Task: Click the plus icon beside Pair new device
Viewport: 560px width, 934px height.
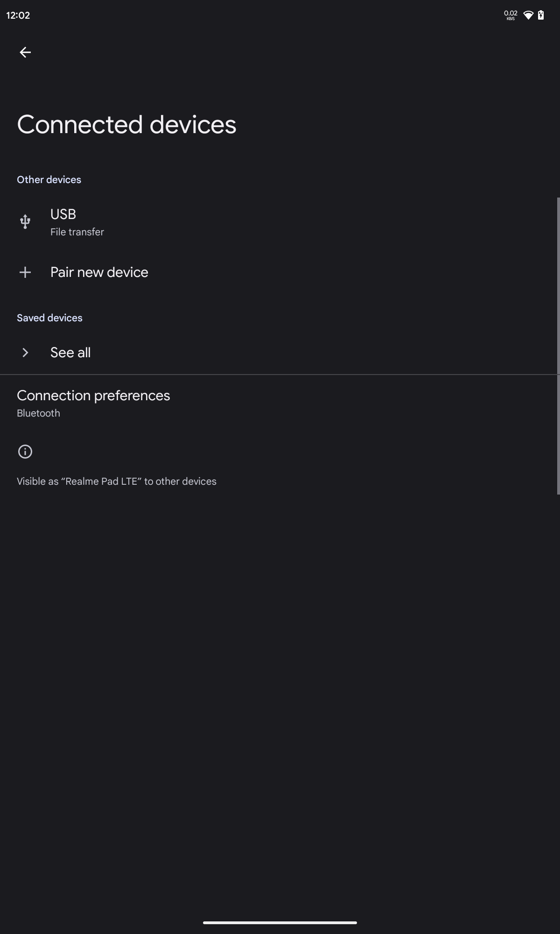Action: pyautogui.click(x=25, y=272)
